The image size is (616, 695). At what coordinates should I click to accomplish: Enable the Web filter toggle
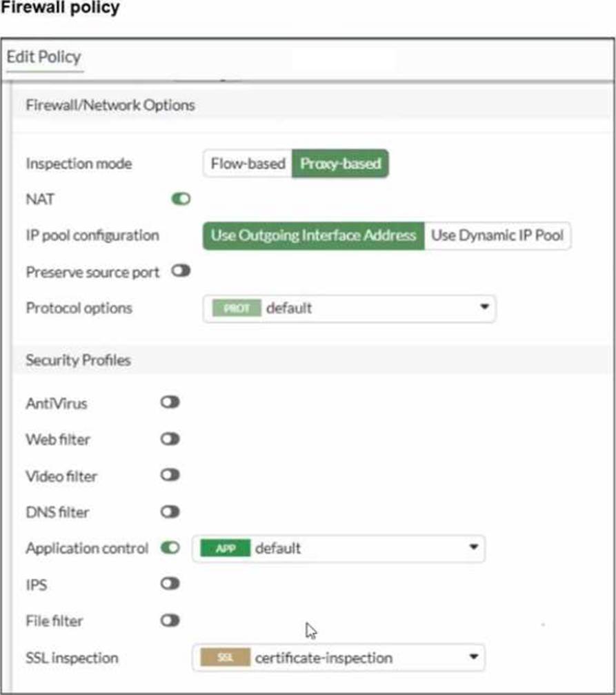pos(170,439)
